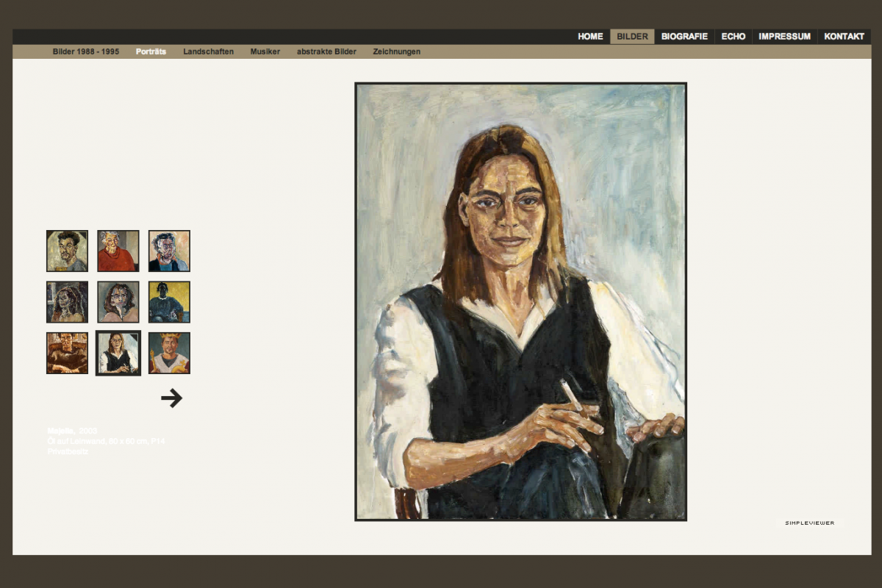Screen dimensions: 882x588
Task: Open thumbnail of gray-haired man with glasses
Action: 169,251
